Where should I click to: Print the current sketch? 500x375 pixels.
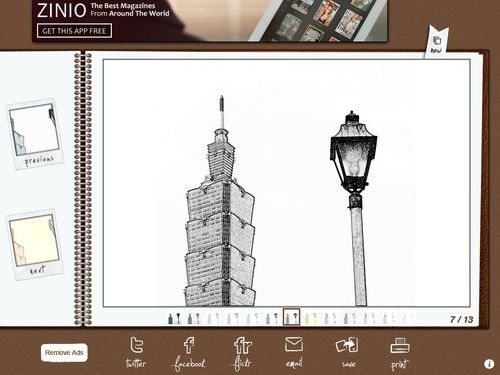(x=400, y=353)
